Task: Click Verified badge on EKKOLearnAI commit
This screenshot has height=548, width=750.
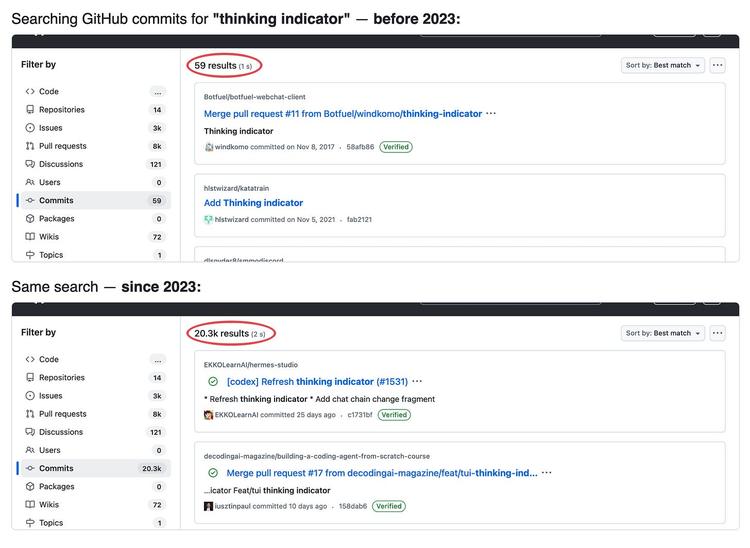Action: (394, 415)
